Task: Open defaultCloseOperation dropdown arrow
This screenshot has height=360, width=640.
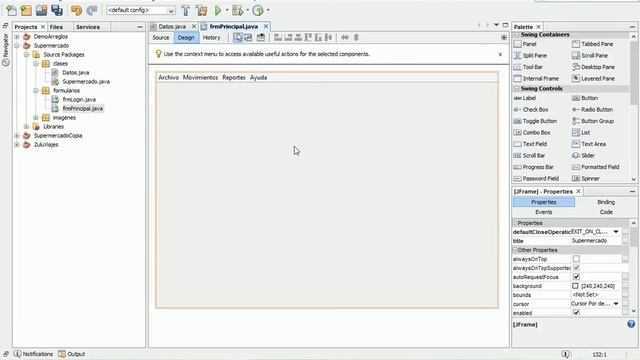Action: 616,232
